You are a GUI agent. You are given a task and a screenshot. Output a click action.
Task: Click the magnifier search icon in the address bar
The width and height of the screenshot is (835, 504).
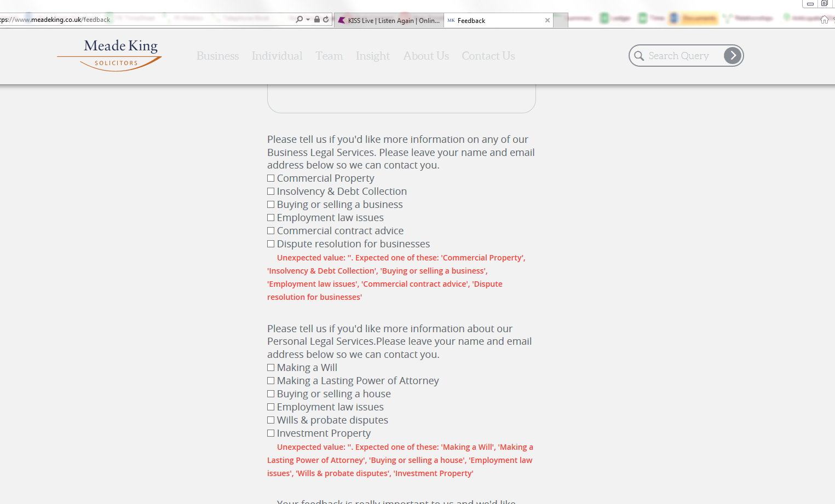pos(299,19)
